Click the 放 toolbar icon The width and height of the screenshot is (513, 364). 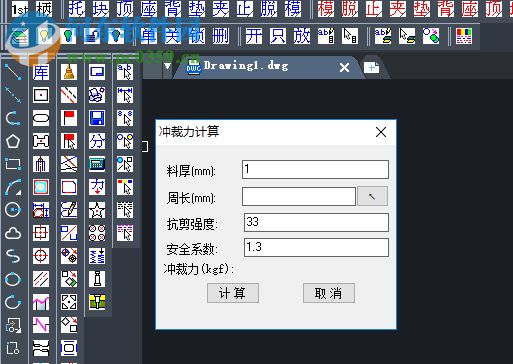coord(302,36)
